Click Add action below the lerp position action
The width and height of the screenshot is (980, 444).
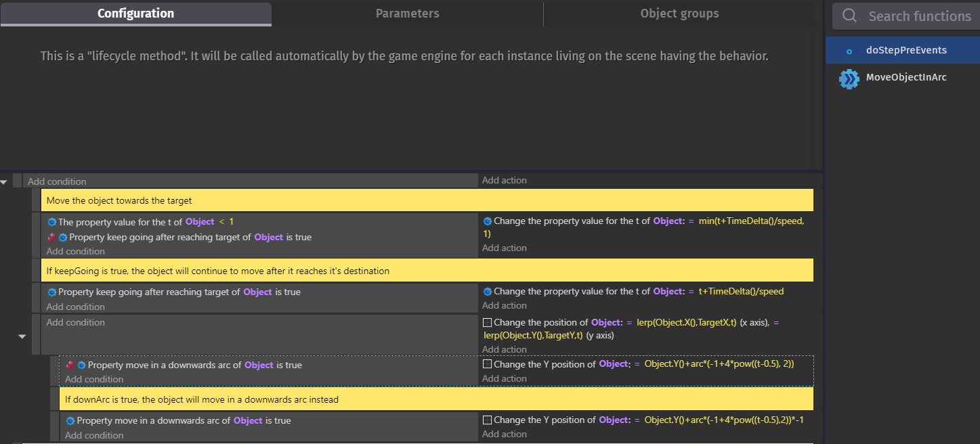(504, 349)
